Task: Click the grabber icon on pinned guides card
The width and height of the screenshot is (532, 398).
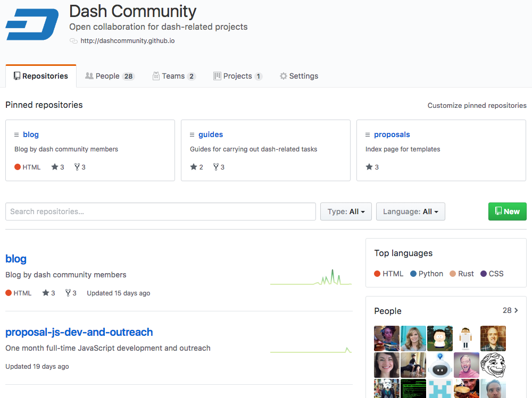Action: point(192,135)
